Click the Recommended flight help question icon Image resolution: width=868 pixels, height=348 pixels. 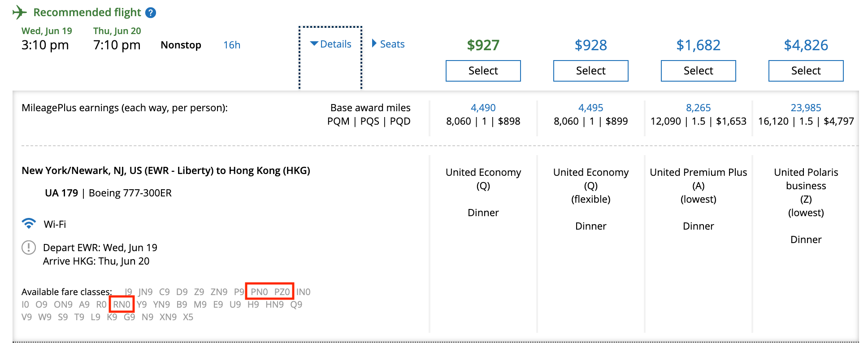point(151,13)
